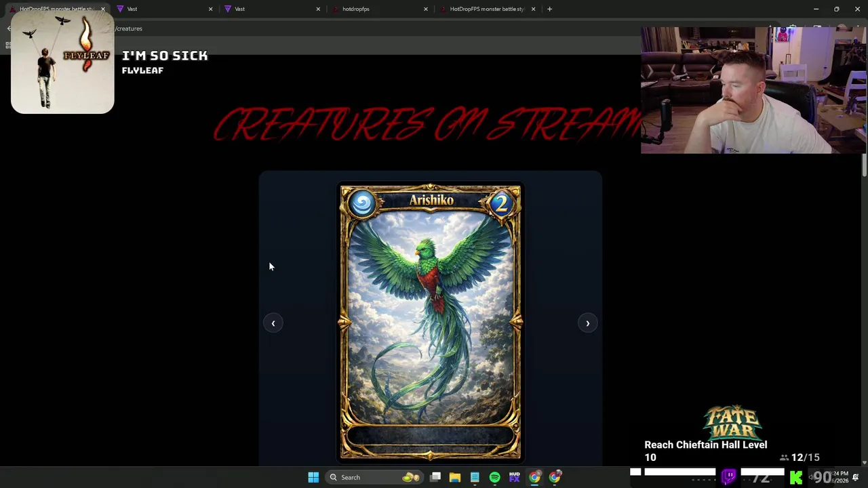Open a new browser tab

(x=550, y=9)
